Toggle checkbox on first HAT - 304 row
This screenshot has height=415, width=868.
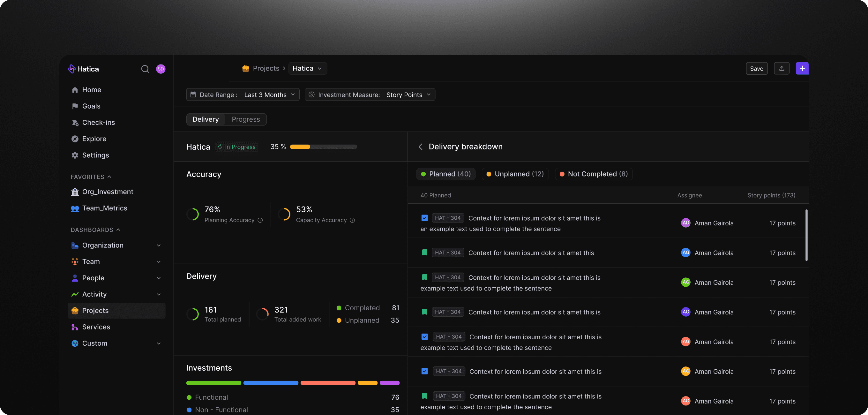point(424,218)
